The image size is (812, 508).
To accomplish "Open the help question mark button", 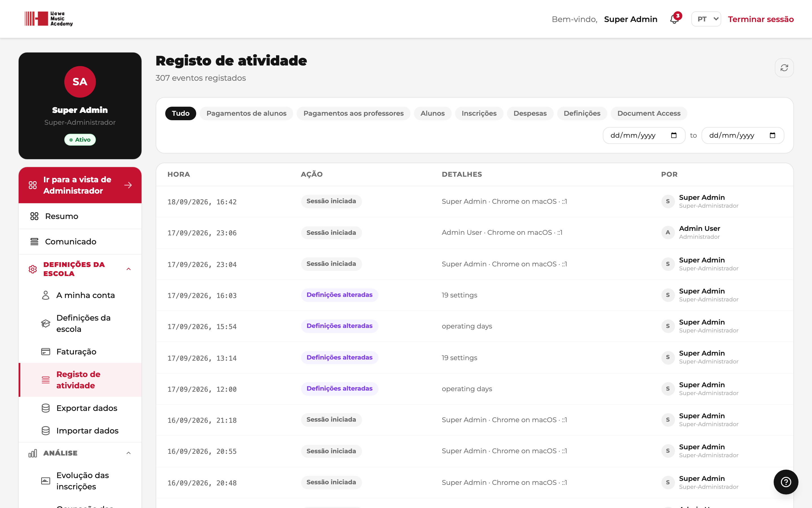I will pyautogui.click(x=786, y=482).
